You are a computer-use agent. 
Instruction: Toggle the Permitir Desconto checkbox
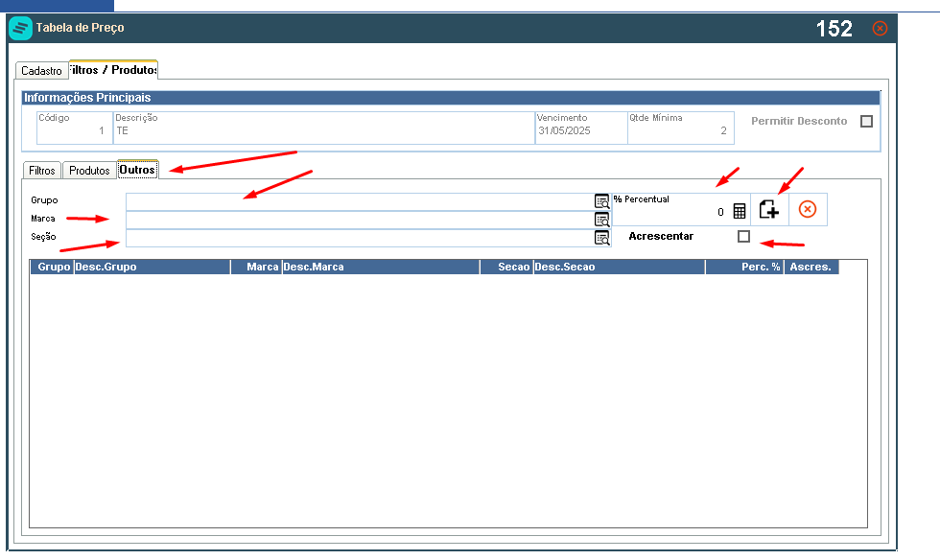[866, 121]
